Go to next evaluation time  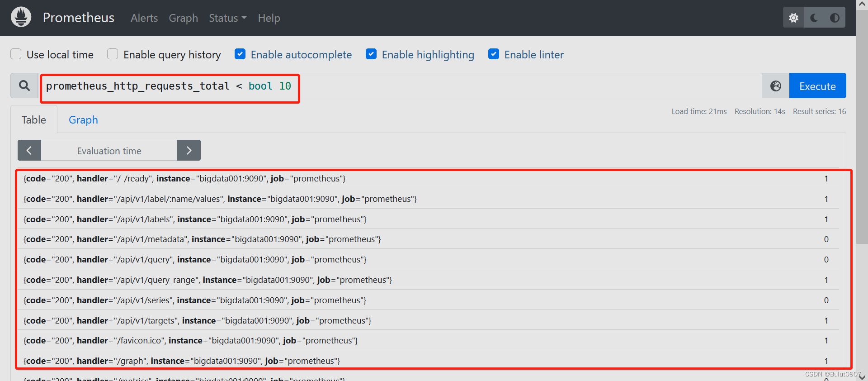click(x=189, y=150)
